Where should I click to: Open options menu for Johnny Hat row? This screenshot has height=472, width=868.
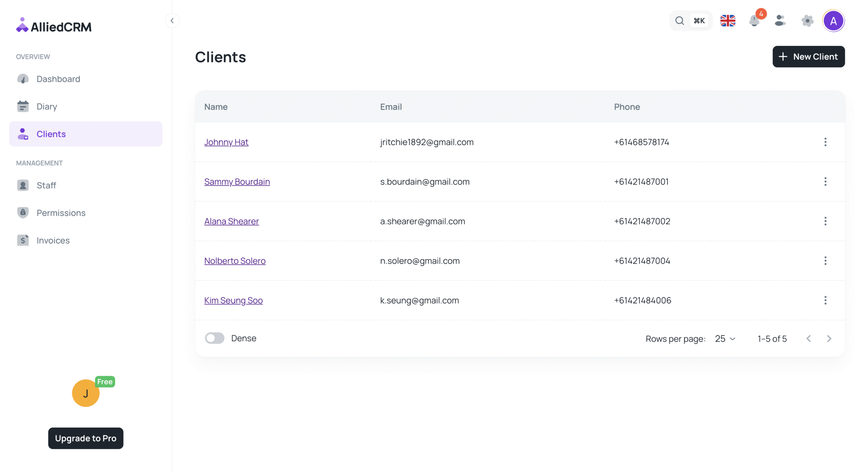[825, 142]
